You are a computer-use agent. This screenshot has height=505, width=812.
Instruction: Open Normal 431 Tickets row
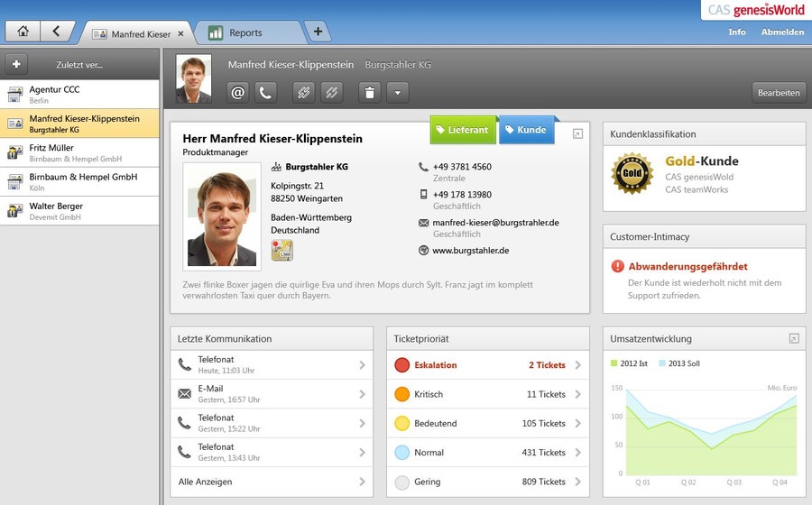488,452
